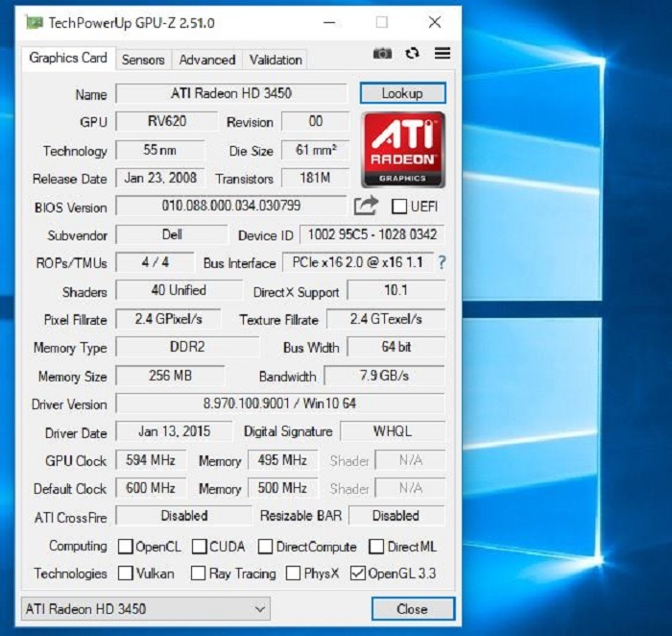Toggle the CUDA checkbox
672x636 pixels.
[199, 547]
